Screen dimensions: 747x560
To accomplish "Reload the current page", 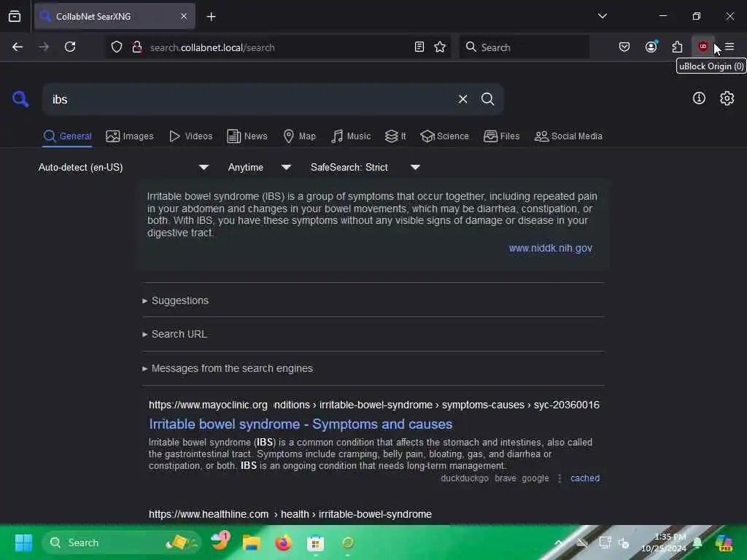I will pyautogui.click(x=70, y=47).
